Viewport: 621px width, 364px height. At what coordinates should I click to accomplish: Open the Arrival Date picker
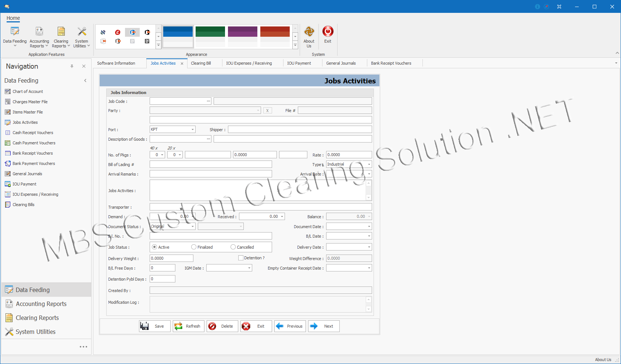point(369,174)
